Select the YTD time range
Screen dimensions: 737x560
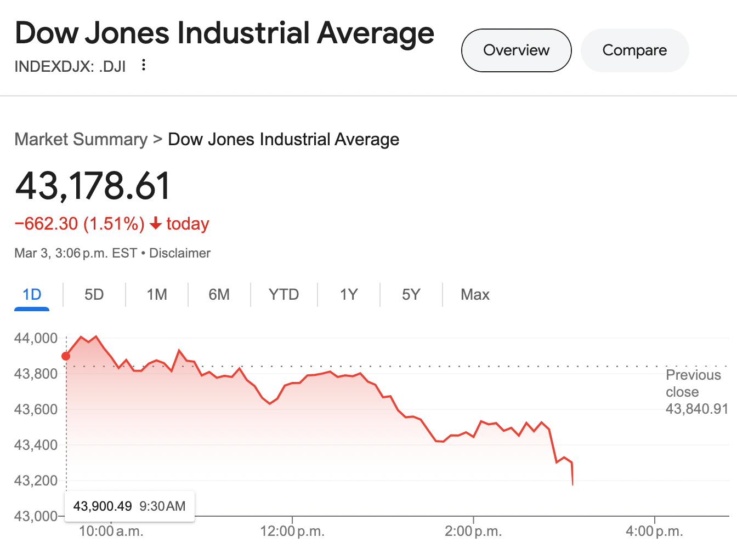284,295
